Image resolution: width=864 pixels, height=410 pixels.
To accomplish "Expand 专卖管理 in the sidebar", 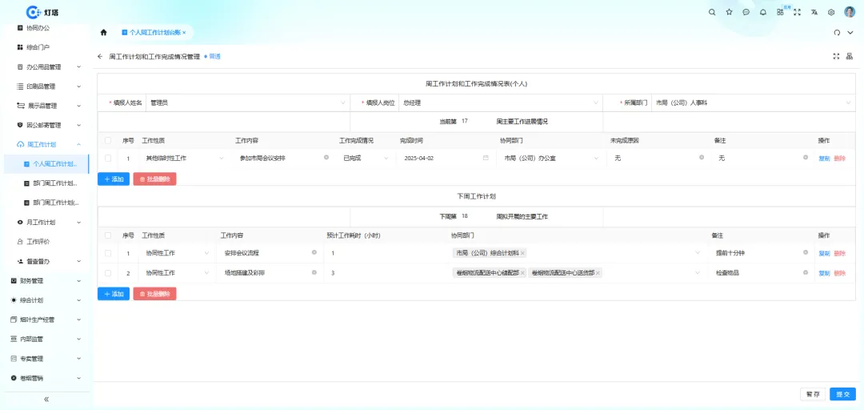I will click(46, 359).
